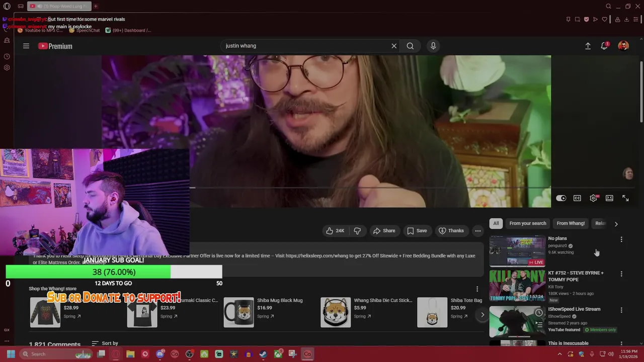
Task: Share the video
Action: [x=384, y=231]
